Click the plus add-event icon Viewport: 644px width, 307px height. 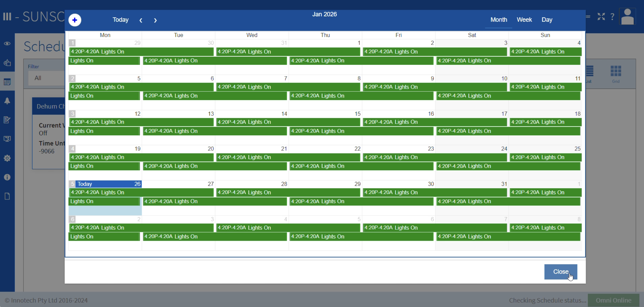point(74,20)
